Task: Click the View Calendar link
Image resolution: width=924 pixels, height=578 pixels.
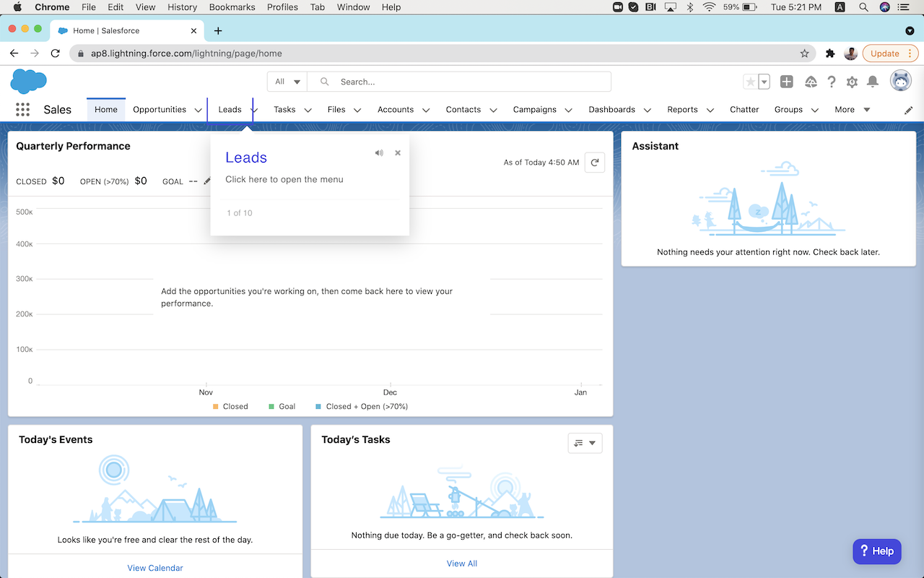Action: pyautogui.click(x=155, y=568)
